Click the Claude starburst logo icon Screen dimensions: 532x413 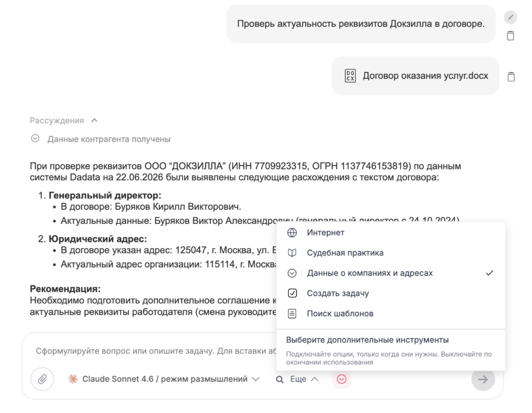[72, 379]
